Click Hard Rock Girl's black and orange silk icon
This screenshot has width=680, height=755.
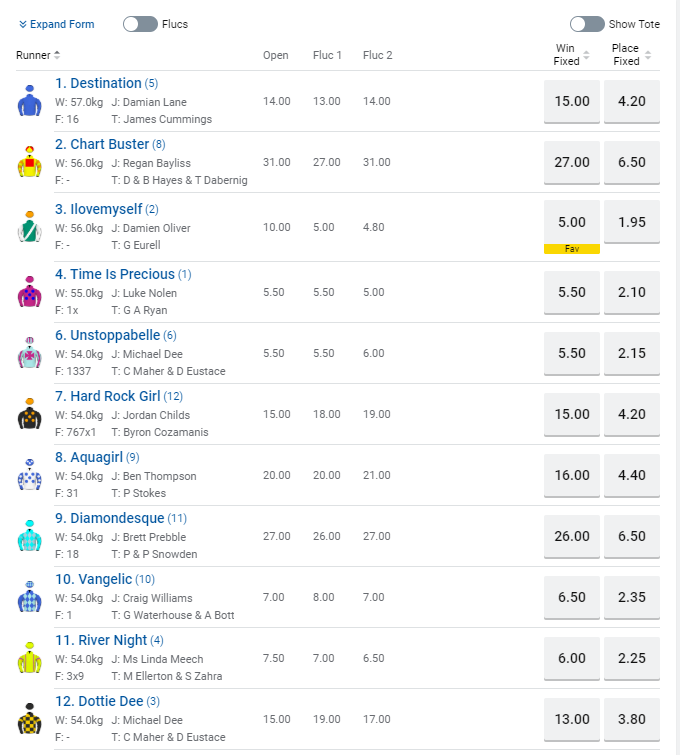[28, 414]
